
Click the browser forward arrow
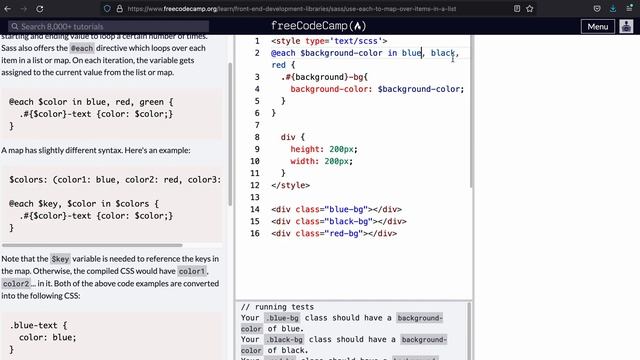pos(23,9)
